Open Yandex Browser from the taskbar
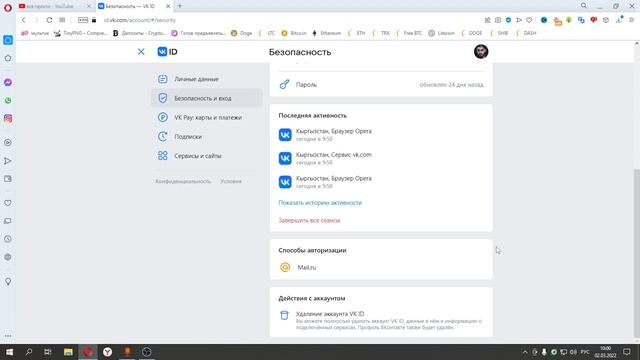The width and height of the screenshot is (640, 360). click(107, 352)
